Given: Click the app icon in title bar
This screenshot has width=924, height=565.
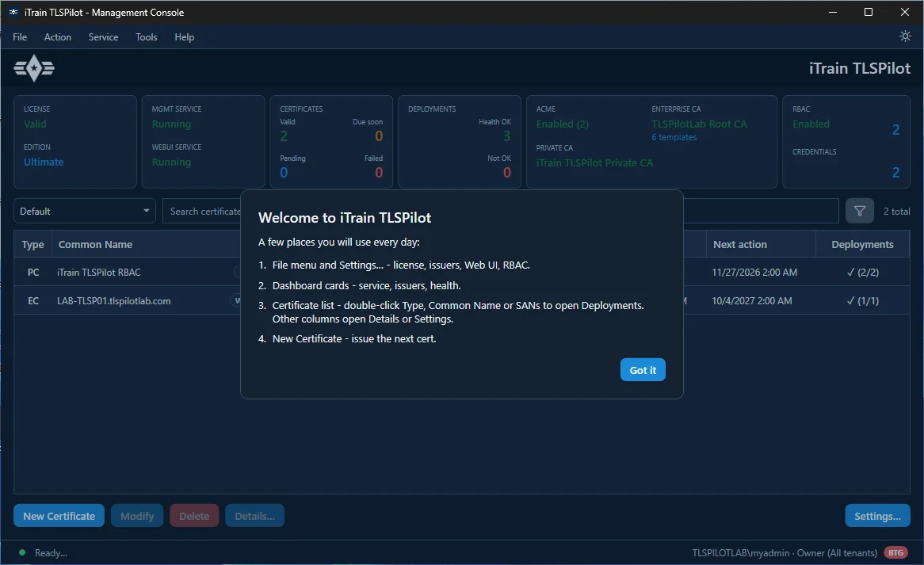Looking at the screenshot, I should pyautogui.click(x=13, y=13).
